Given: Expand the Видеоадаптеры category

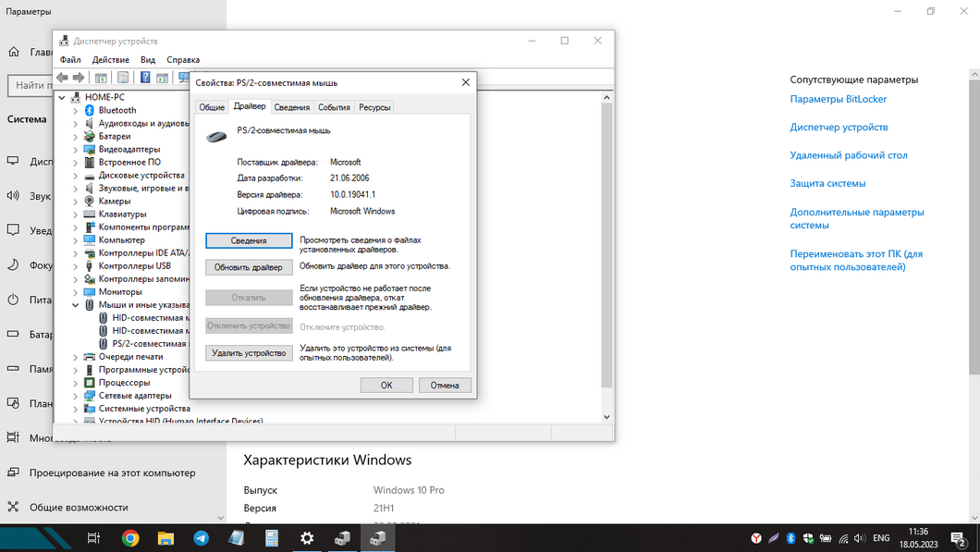Looking at the screenshot, I should click(x=76, y=149).
